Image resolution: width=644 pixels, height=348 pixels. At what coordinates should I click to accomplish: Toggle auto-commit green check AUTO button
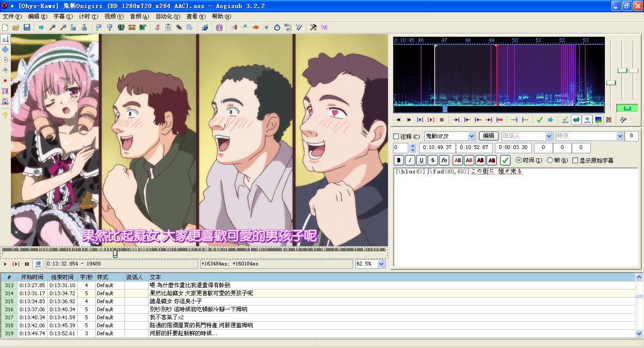click(x=565, y=120)
